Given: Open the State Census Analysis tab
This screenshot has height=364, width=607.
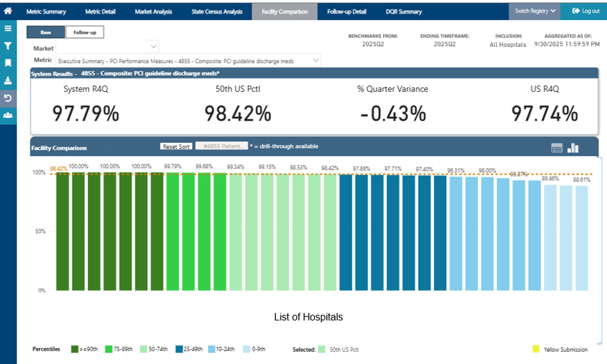Looking at the screenshot, I should [x=217, y=12].
